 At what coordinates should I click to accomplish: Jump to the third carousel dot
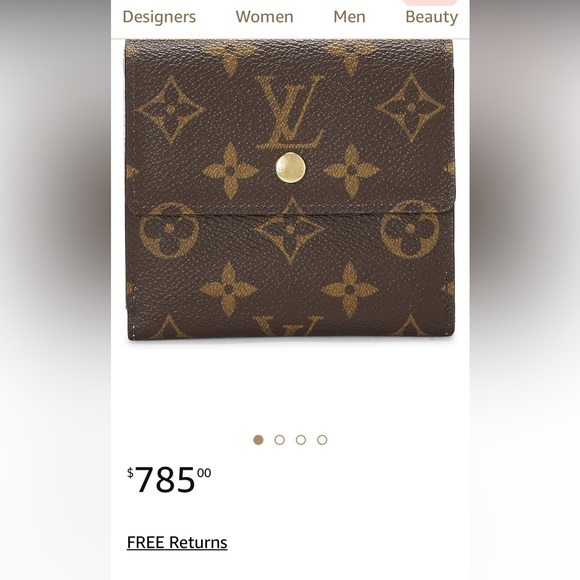point(301,440)
